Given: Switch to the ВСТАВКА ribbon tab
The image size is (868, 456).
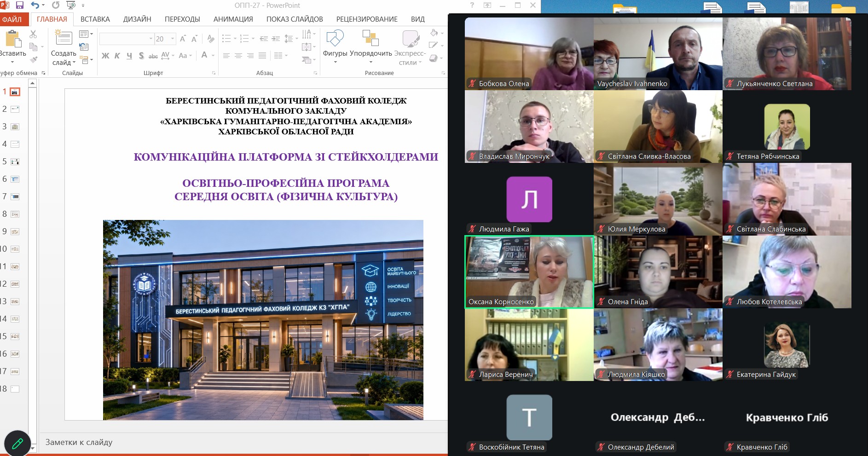Looking at the screenshot, I should point(95,19).
